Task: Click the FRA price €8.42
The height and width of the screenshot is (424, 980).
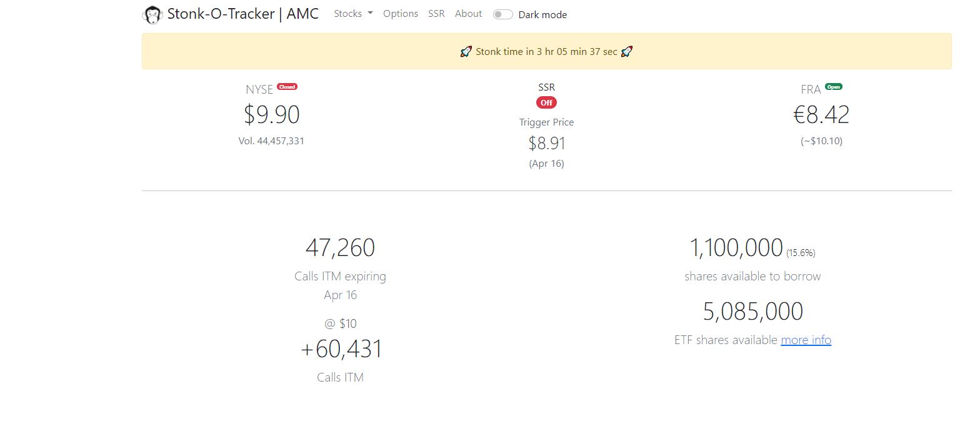Action: click(x=821, y=115)
